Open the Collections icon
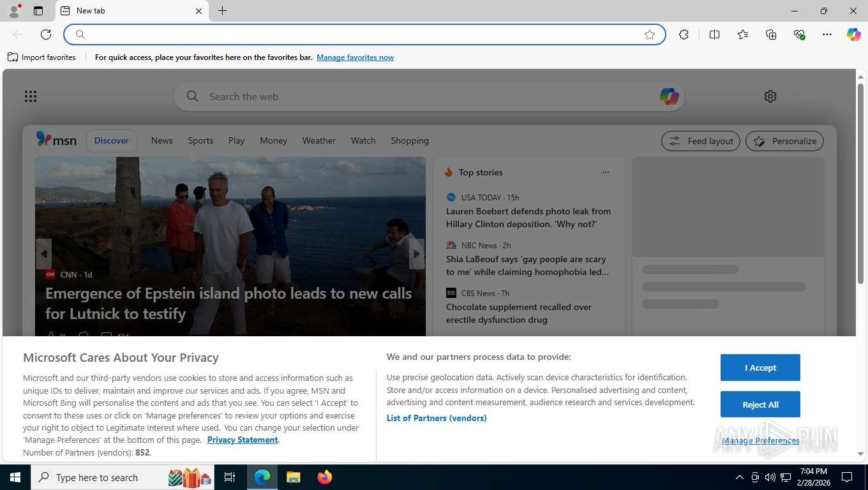 click(x=771, y=34)
